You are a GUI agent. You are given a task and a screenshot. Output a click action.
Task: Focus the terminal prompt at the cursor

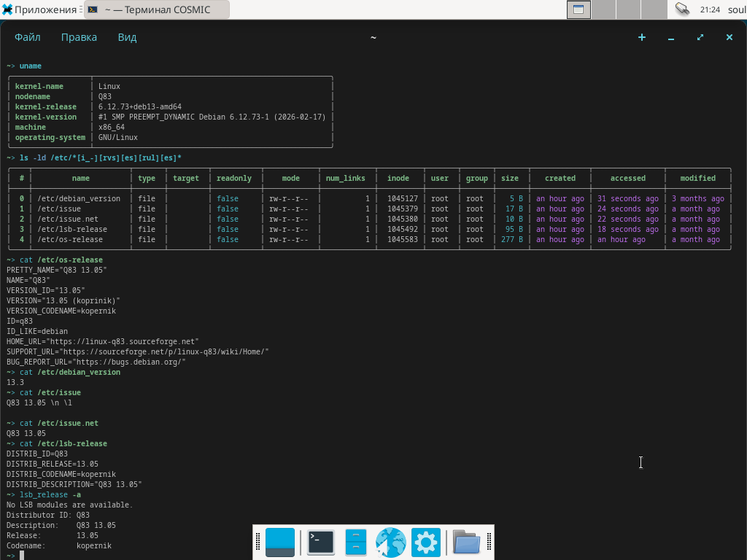(x=22, y=556)
